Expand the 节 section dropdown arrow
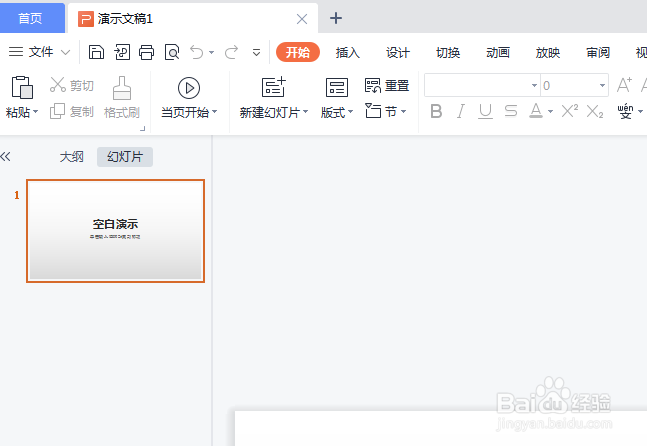 point(404,111)
